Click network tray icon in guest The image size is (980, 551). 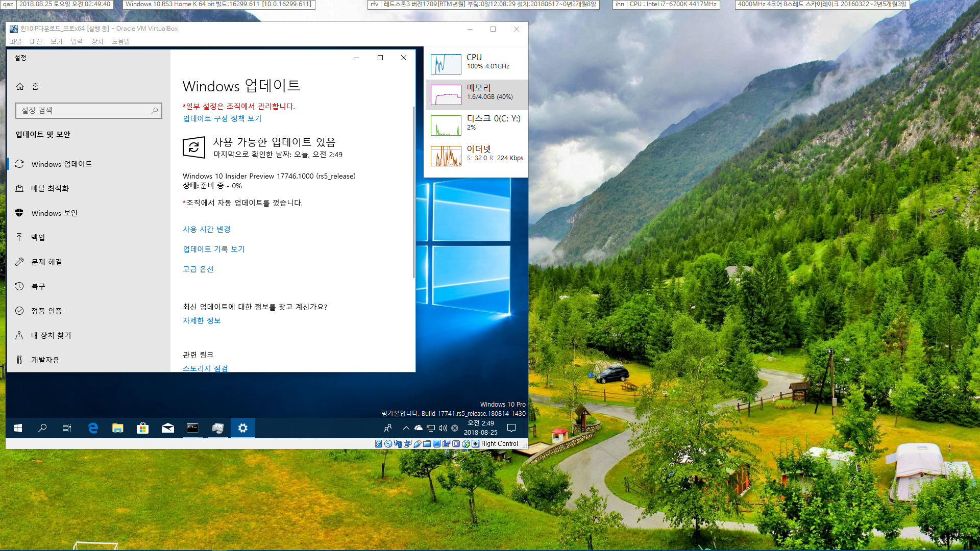click(431, 428)
